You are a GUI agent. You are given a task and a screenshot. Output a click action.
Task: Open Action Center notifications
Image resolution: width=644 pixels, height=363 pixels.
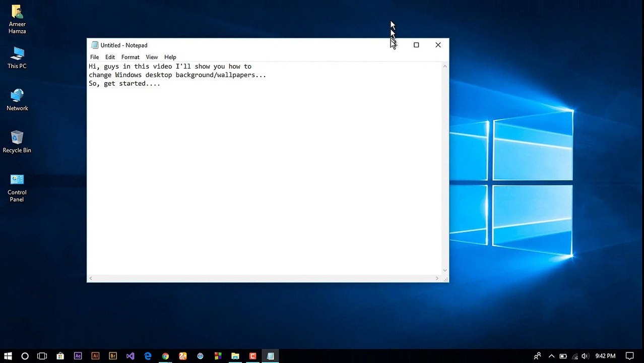(629, 356)
